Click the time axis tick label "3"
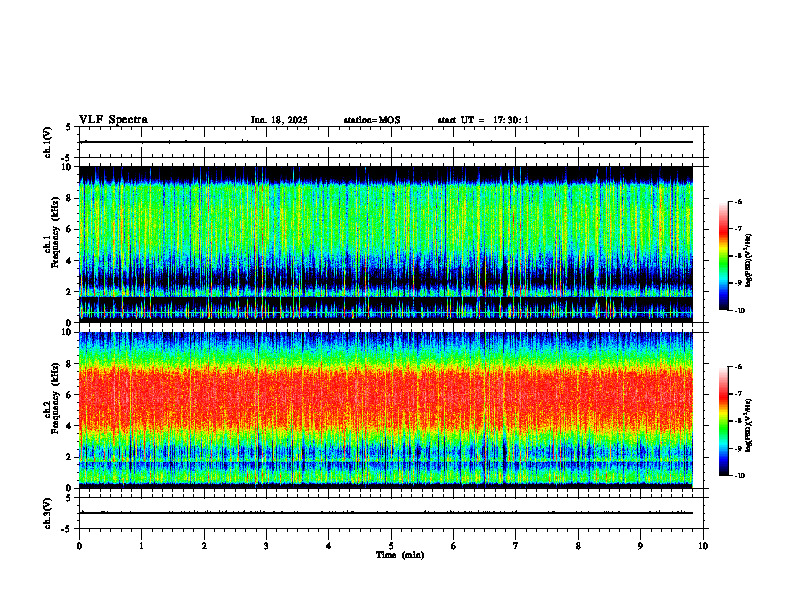This screenshot has width=792, height=612. tap(266, 546)
